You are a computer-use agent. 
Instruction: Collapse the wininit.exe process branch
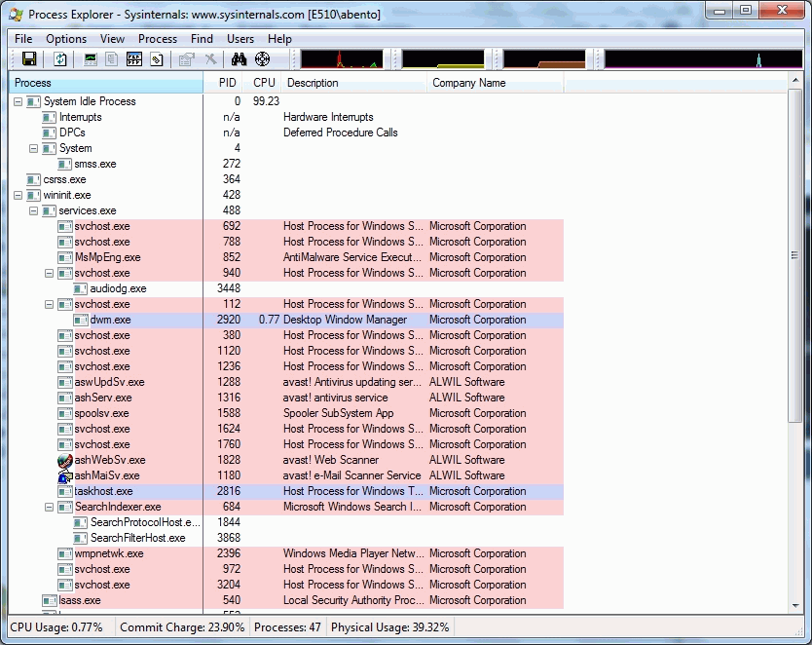tap(18, 195)
